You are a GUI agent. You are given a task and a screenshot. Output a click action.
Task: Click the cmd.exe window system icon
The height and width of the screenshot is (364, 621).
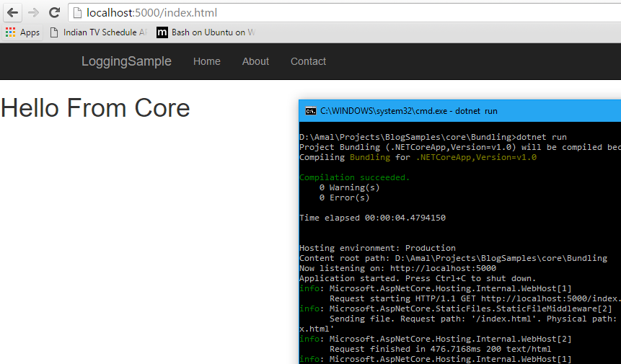[x=310, y=111]
